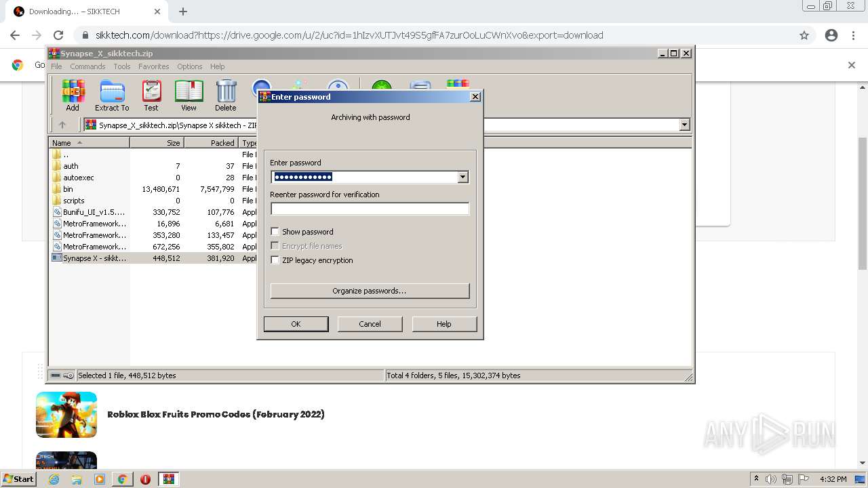Click the WinRAR taskbar button
The image size is (868, 488).
click(169, 479)
